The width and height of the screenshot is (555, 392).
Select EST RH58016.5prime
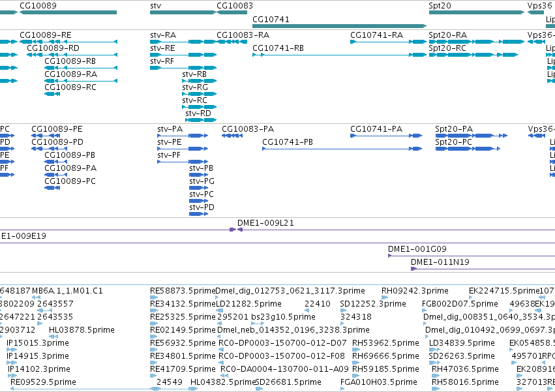click(465, 382)
